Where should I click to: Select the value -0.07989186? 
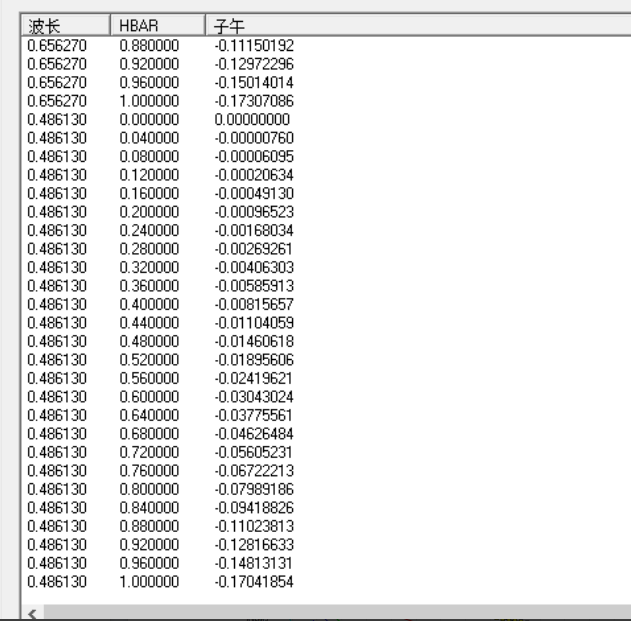(254, 489)
